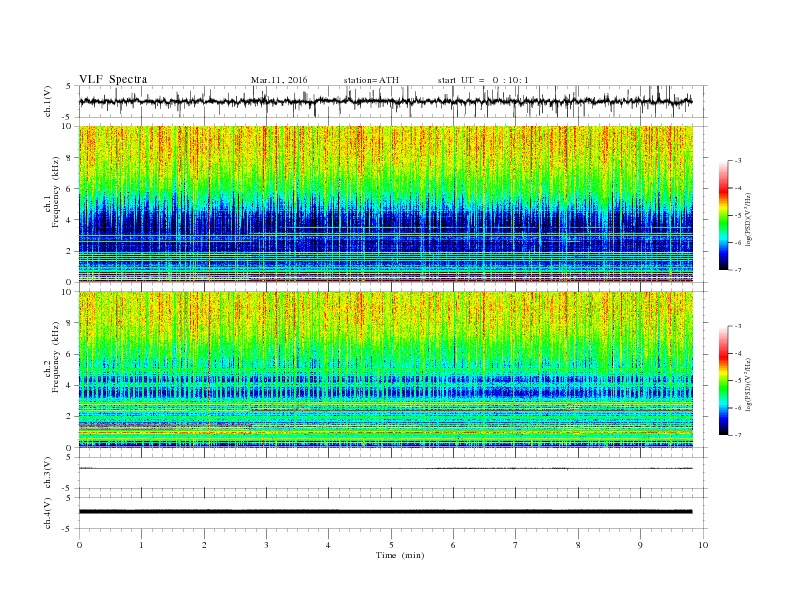The height and width of the screenshot is (612, 792).
Task: Click time axis tick label '10'
Action: 703,545
